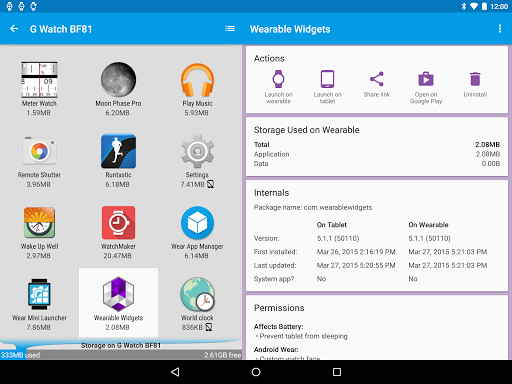Click the 333MB used storage label
The height and width of the screenshot is (384, 512).
tap(20, 355)
